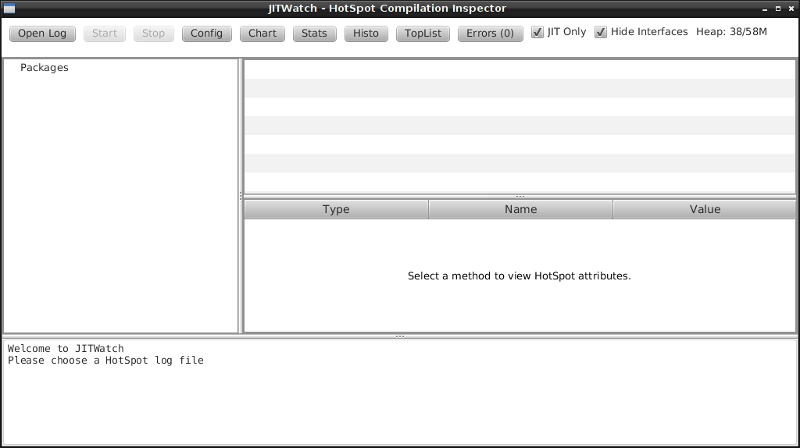This screenshot has width=800, height=448.
Task: Open the Stats view
Action: pyautogui.click(x=314, y=34)
